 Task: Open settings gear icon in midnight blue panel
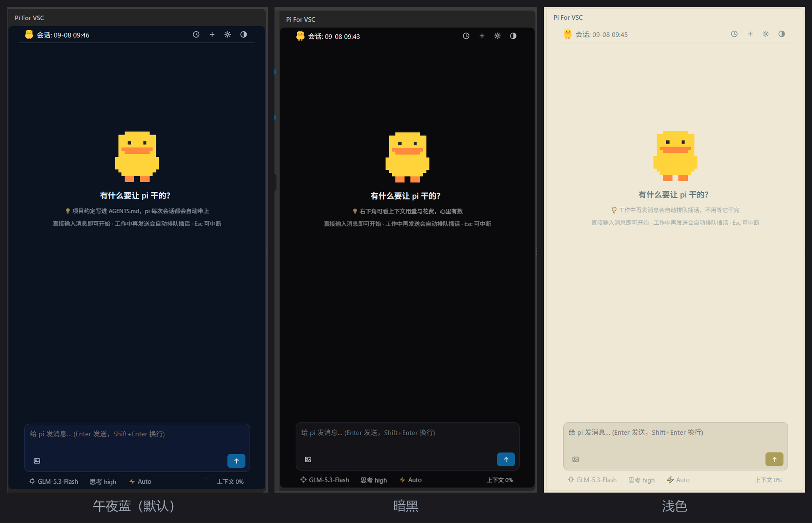coord(228,35)
